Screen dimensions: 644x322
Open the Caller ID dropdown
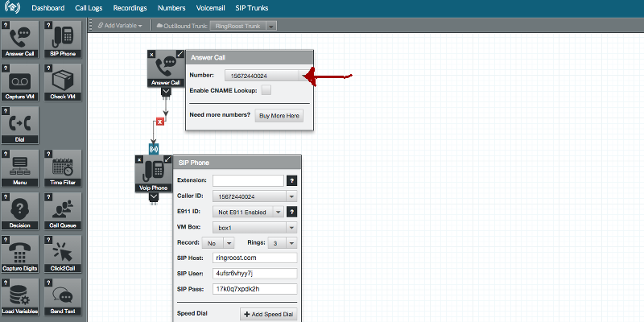tap(255, 196)
